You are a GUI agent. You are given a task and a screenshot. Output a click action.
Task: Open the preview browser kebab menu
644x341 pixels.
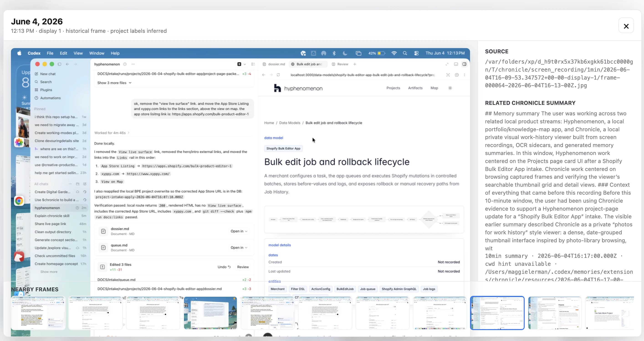464,75
